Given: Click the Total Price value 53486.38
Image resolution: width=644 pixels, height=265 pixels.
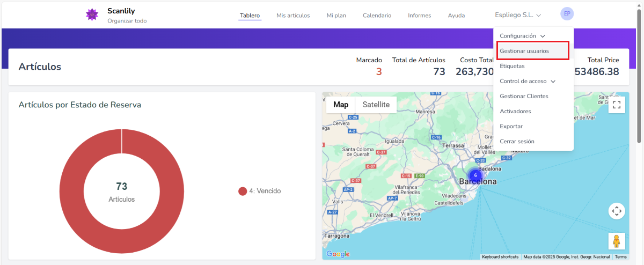Looking at the screenshot, I should pos(597,71).
